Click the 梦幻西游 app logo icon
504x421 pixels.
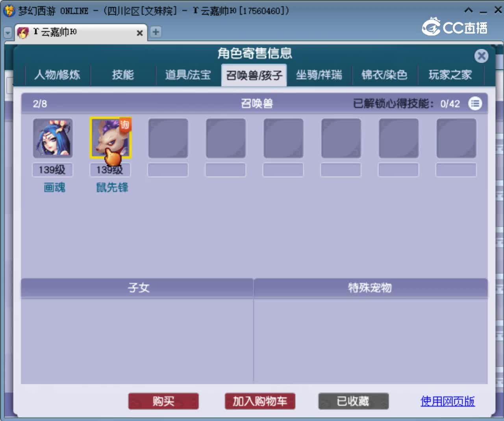point(9,11)
